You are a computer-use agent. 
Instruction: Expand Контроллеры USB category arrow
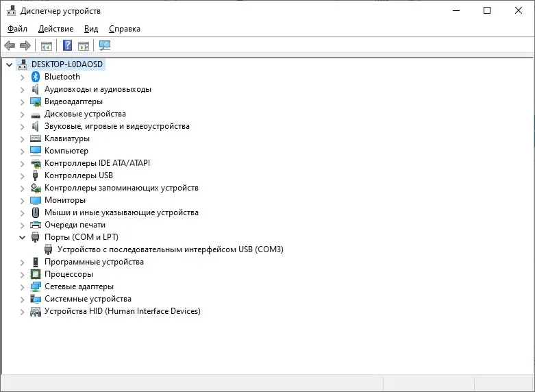pyautogui.click(x=22, y=176)
